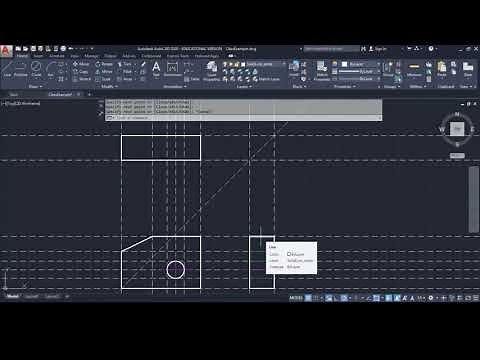Open the AutoCAD application menu button
The width and height of the screenshot is (480, 360).
[6, 51]
